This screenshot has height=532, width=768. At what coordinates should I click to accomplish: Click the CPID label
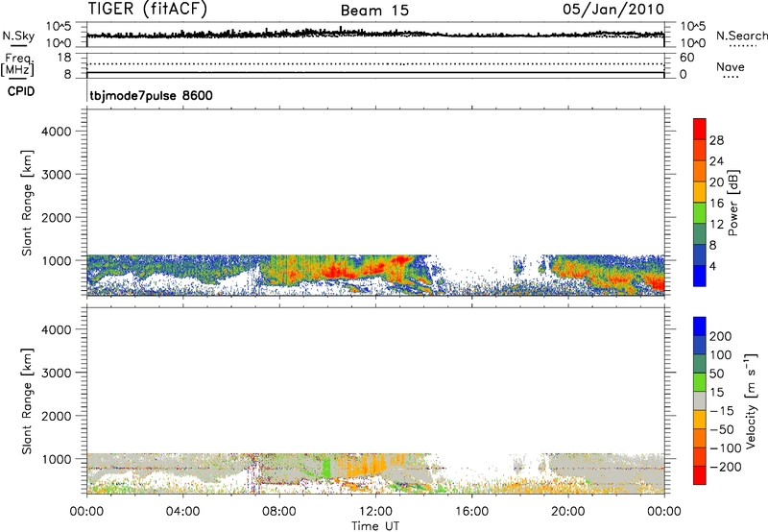[x=21, y=91]
